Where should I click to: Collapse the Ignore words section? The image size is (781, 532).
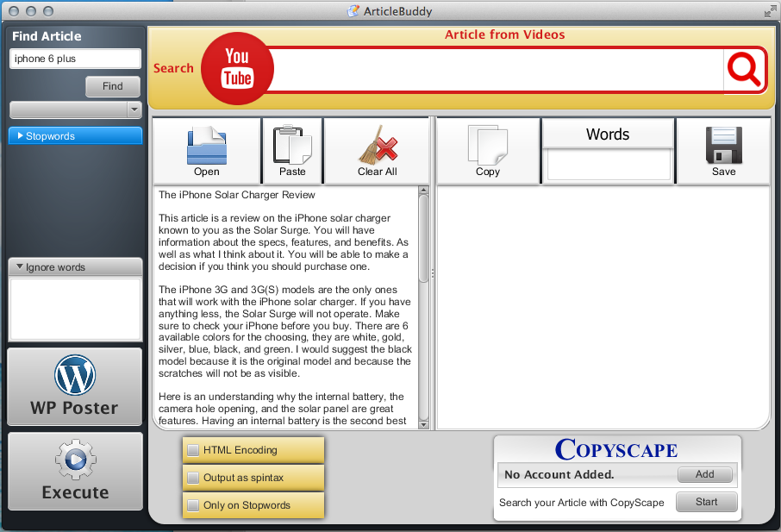pyautogui.click(x=75, y=267)
